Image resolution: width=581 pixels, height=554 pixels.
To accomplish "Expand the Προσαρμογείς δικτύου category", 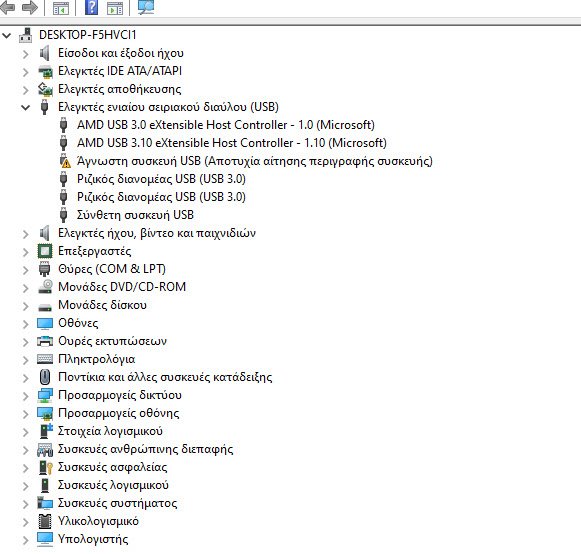I will point(25,396).
